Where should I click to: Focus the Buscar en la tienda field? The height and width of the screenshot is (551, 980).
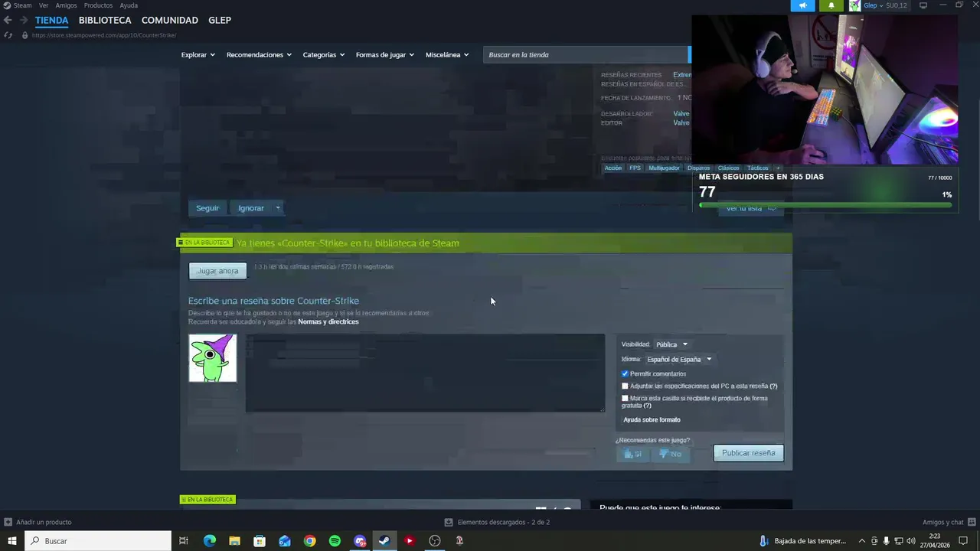coord(586,54)
